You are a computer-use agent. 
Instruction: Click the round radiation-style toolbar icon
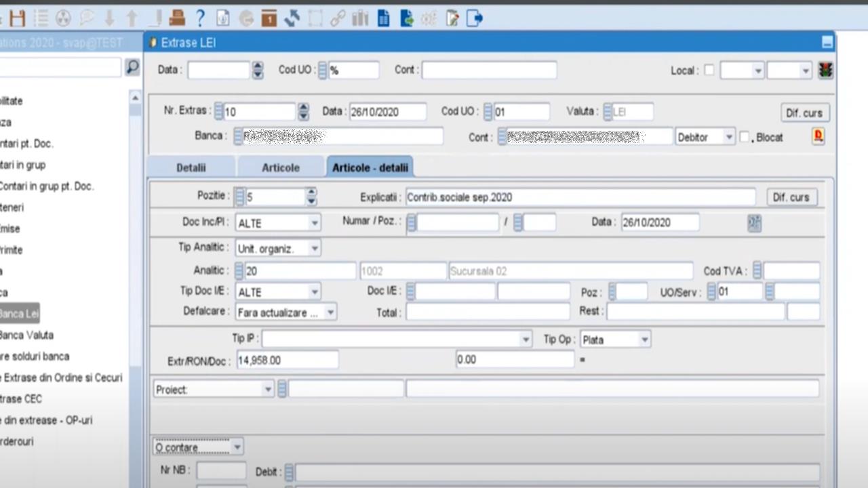click(x=63, y=18)
